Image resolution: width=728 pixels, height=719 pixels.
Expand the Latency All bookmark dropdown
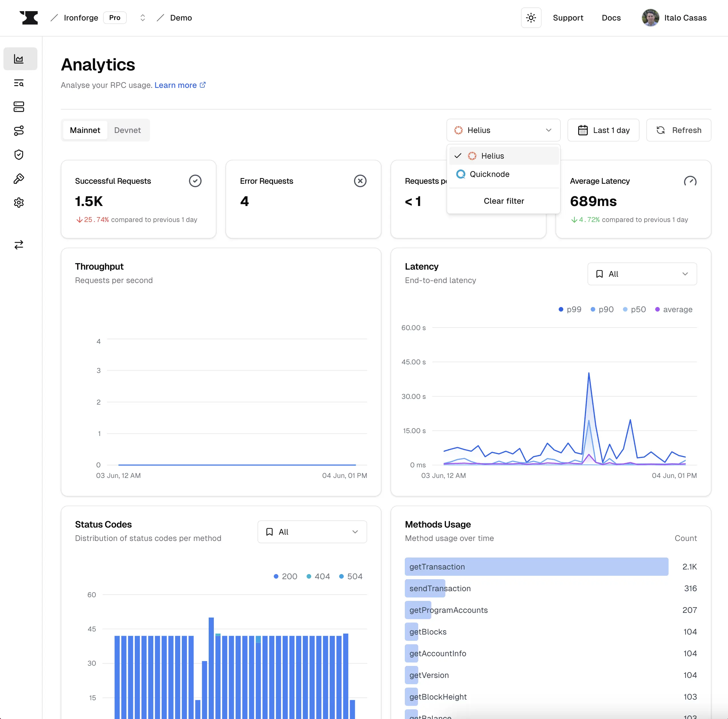[x=642, y=274]
